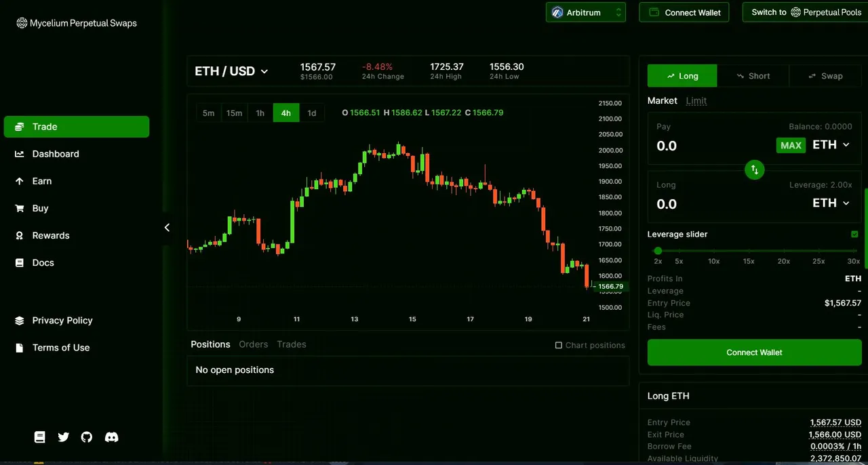
Task: Switch to the Swap tab
Action: click(x=825, y=76)
